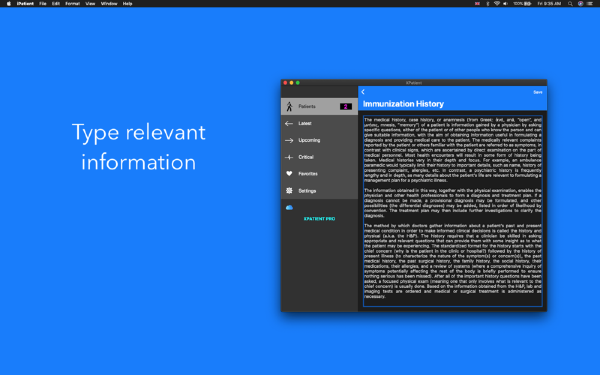Screen dimensions: 600x375
Task: Open Spotlight search in menu bar
Action: pos(570,3)
